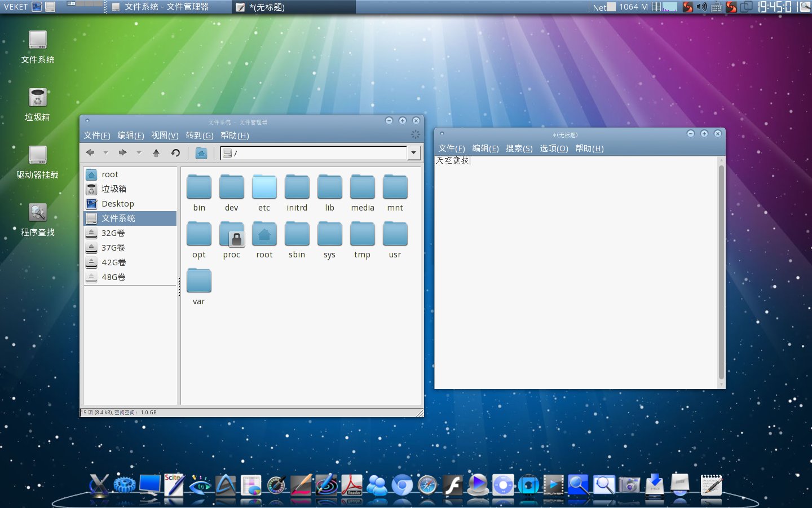Select the dev folder
This screenshot has height=508, width=812.
232,193
